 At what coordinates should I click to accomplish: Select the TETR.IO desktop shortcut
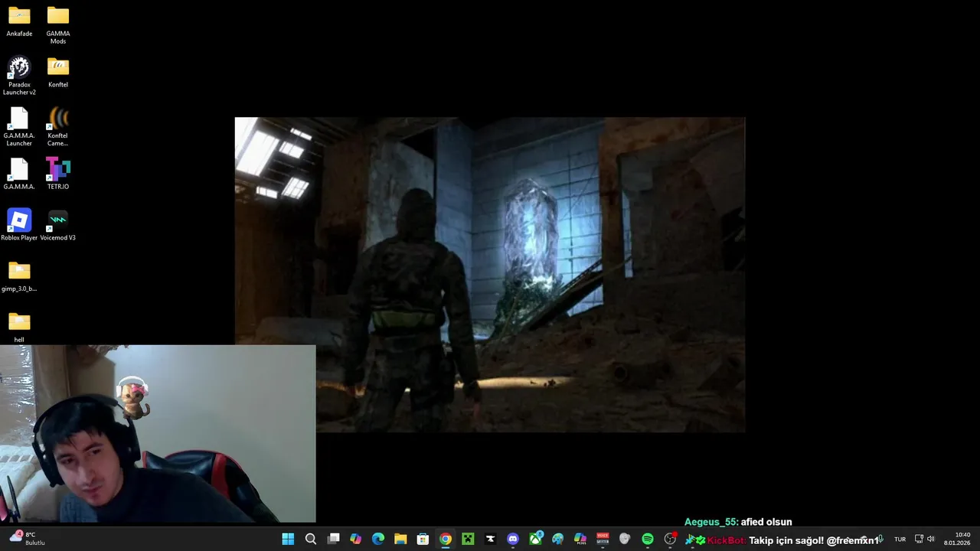click(58, 174)
